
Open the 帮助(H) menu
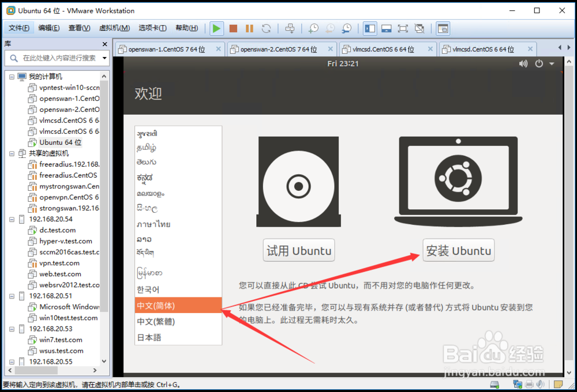tap(186, 28)
